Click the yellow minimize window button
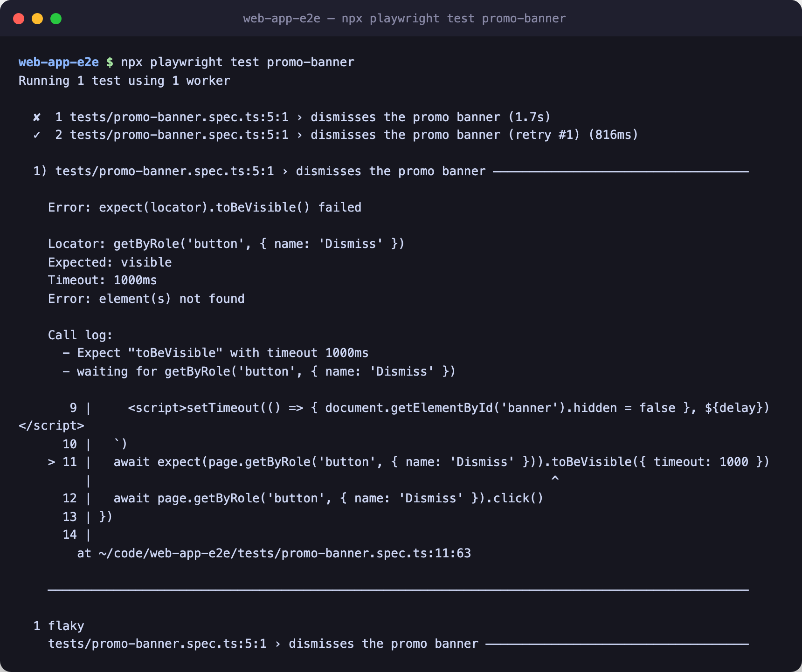Screen dimensions: 802x672 coord(37,19)
